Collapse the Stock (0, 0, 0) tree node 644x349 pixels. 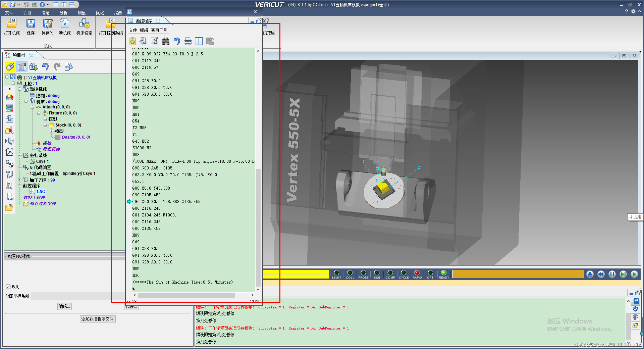tap(45, 125)
